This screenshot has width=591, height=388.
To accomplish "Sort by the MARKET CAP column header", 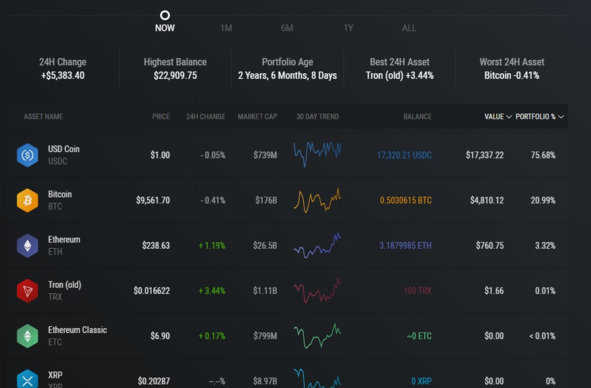I will 257,117.
